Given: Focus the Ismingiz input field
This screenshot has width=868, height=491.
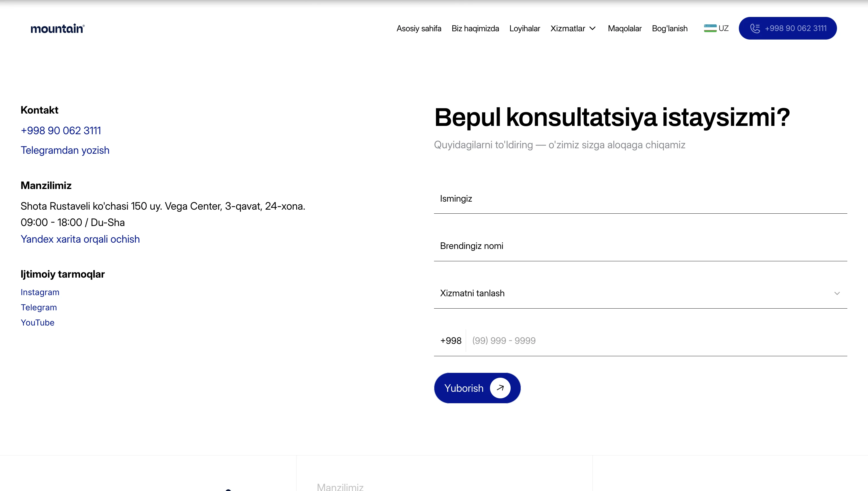Looking at the screenshot, I should pos(641,199).
